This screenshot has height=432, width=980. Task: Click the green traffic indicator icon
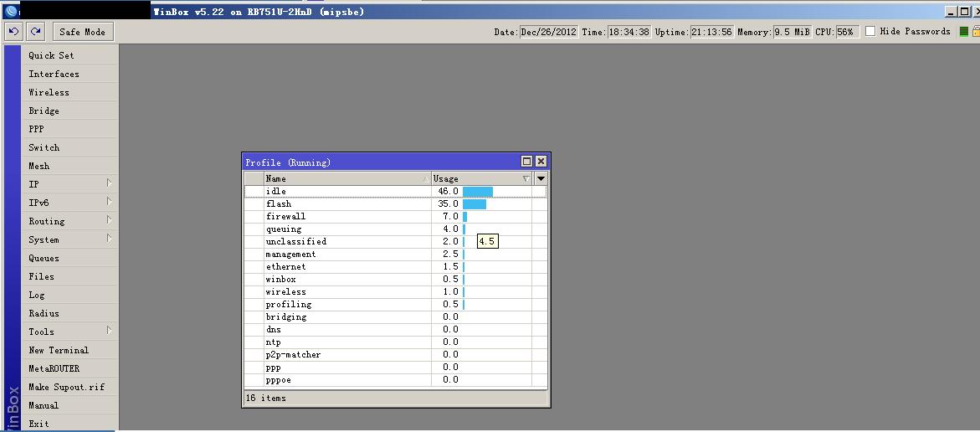(x=964, y=31)
